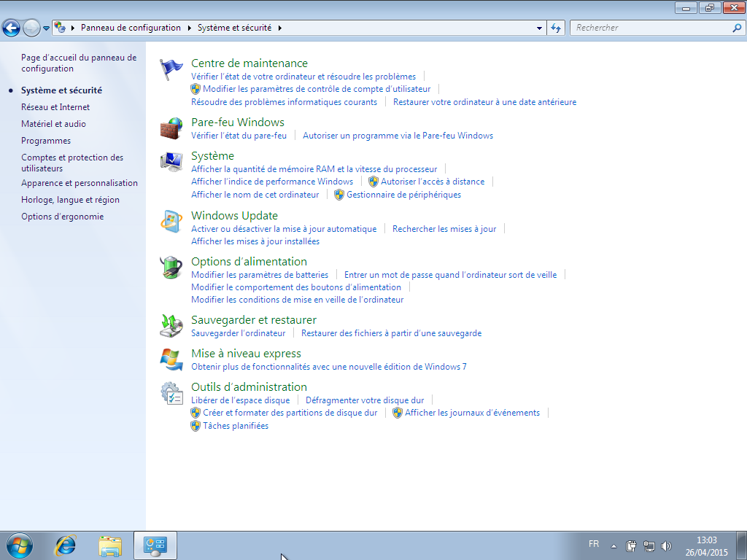Click Rechercher les mises à jour
Viewport: 747px width, 560px height.
click(444, 228)
